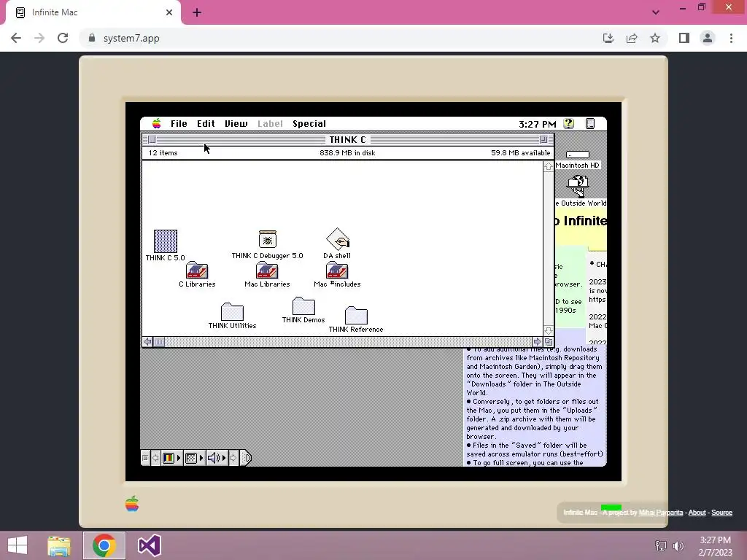The height and width of the screenshot is (560, 747).
Task: Open the About link
Action: pos(697,513)
